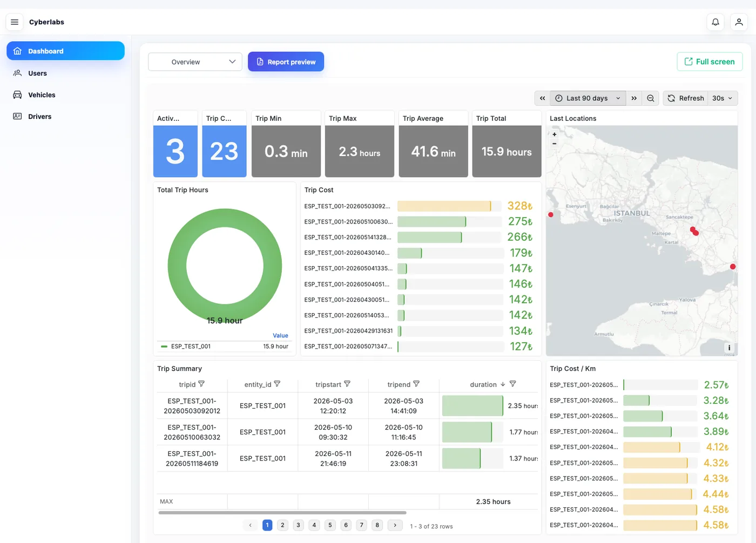
Task: Click the Trip Summary horizontal scrollbar
Action: click(282, 513)
